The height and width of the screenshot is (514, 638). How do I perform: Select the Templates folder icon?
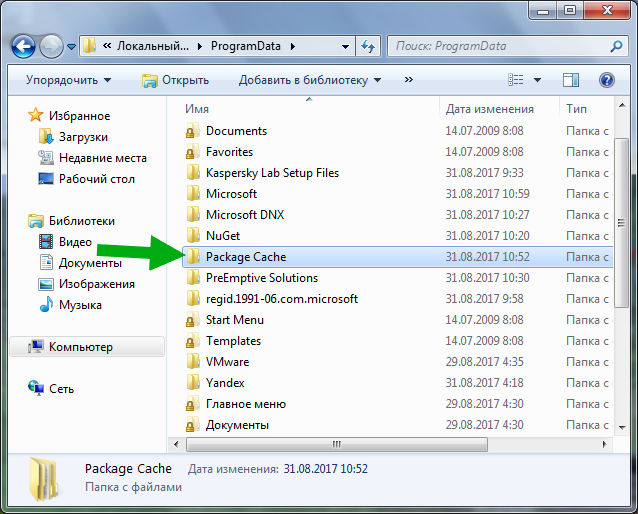pyautogui.click(x=193, y=341)
